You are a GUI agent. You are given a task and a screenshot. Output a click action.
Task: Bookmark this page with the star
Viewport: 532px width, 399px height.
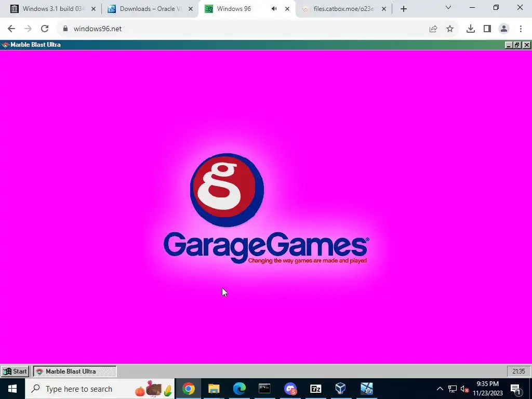pyautogui.click(x=450, y=29)
